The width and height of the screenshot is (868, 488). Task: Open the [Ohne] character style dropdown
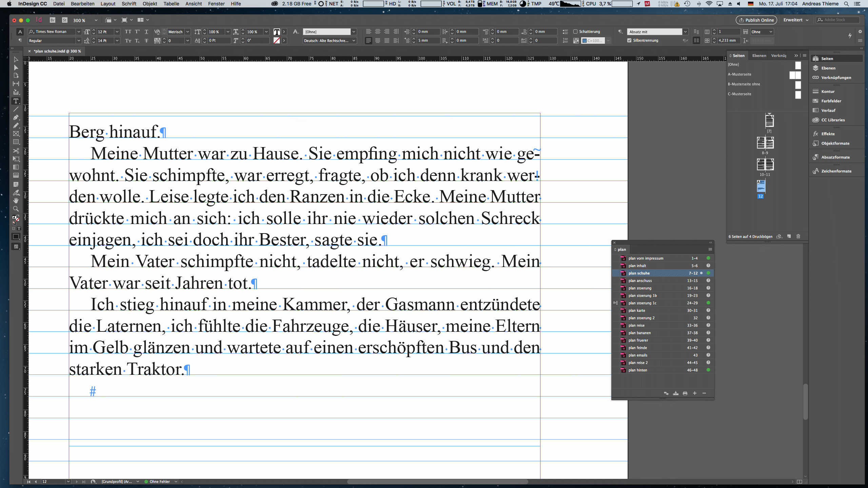point(354,32)
